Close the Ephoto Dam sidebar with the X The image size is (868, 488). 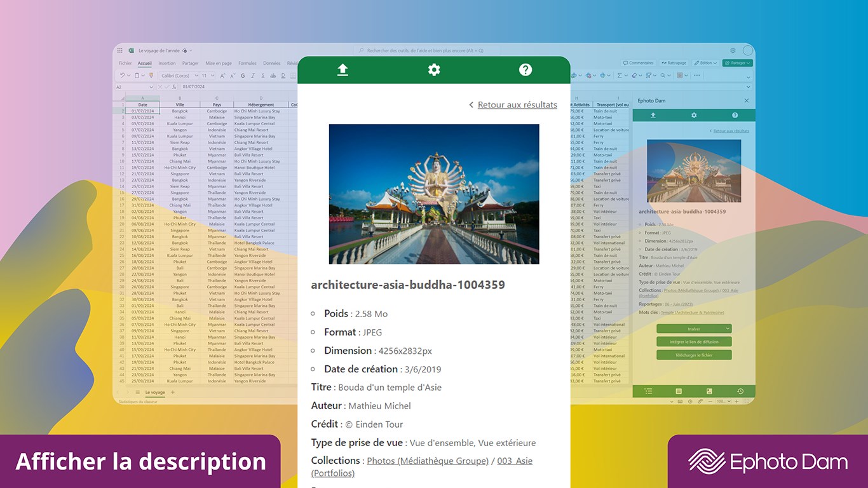[x=747, y=100]
